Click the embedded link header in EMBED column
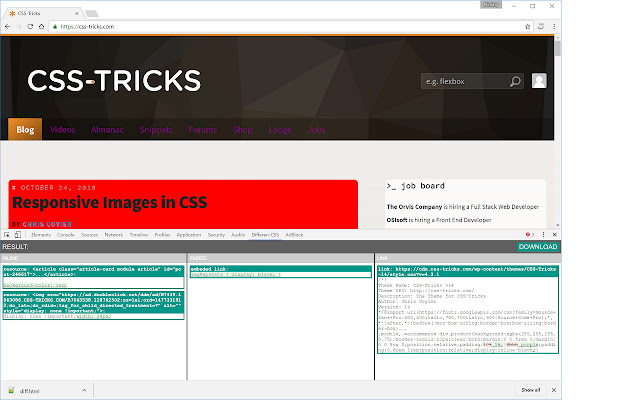The height and width of the screenshot is (400, 640). (280, 269)
